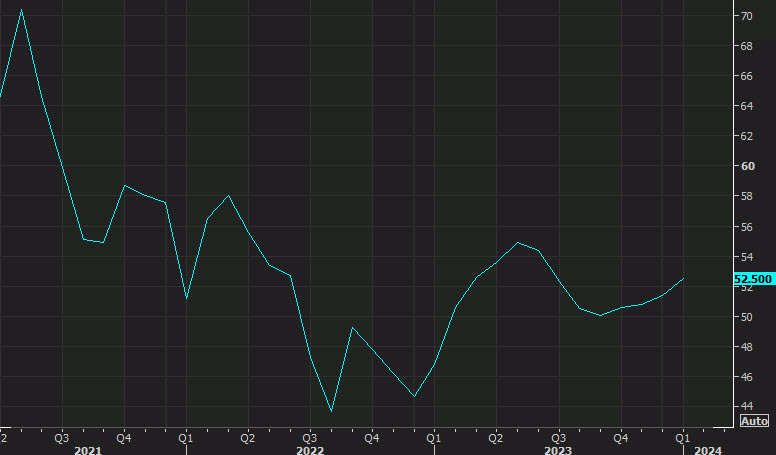Click the Q3 marker of 2021

[61, 438]
